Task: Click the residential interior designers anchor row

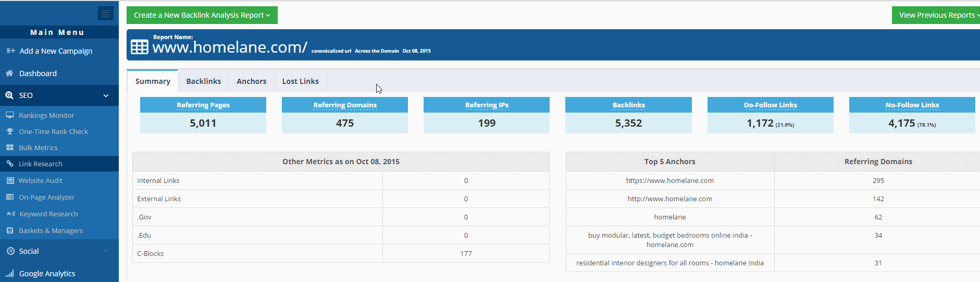Action: (x=670, y=263)
